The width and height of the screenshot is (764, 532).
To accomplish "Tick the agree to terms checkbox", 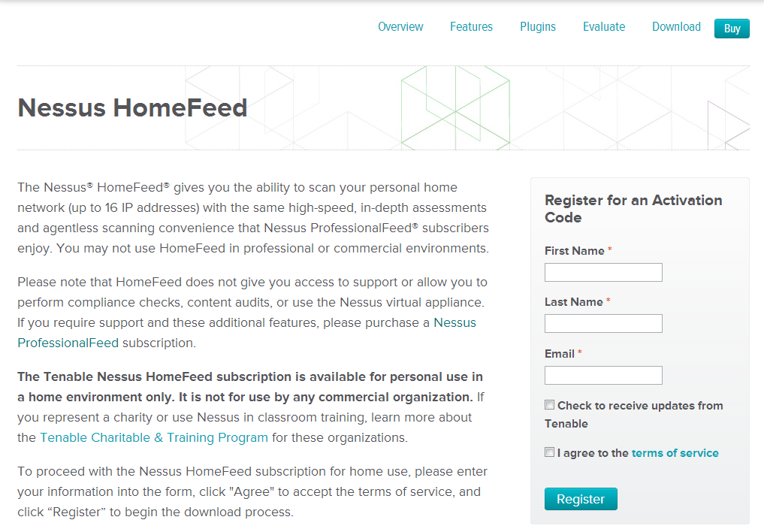I will point(550,452).
